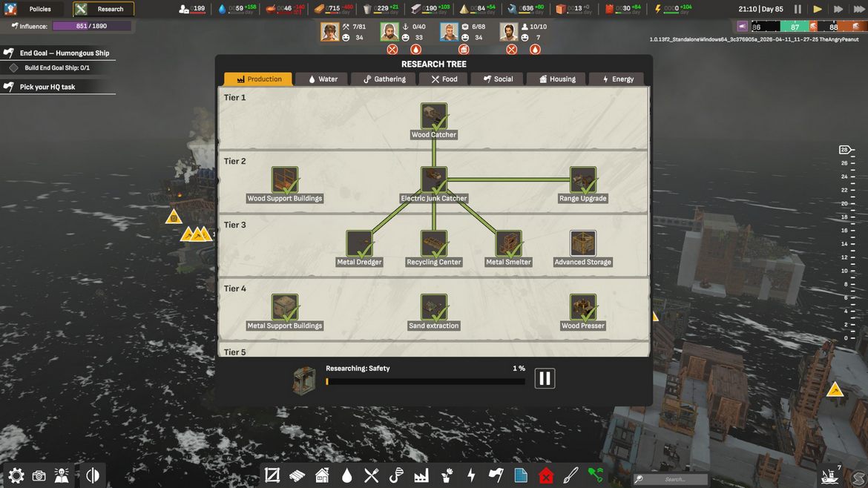
Task: Click the Safety research progress bar
Action: 425,381
